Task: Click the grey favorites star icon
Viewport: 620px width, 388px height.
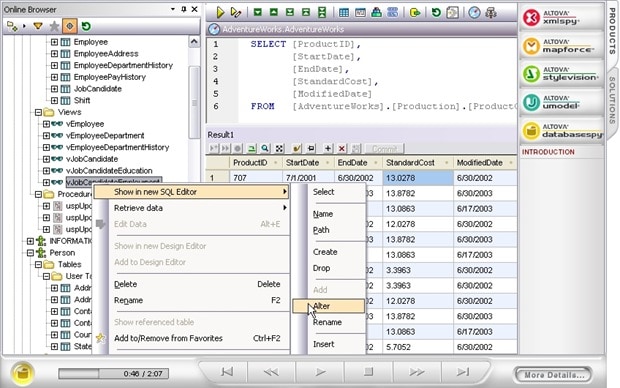Action: click(54, 26)
